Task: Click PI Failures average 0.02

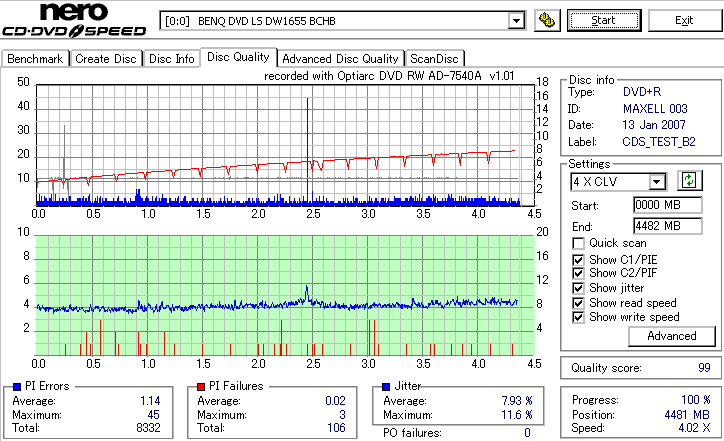Action: click(335, 401)
